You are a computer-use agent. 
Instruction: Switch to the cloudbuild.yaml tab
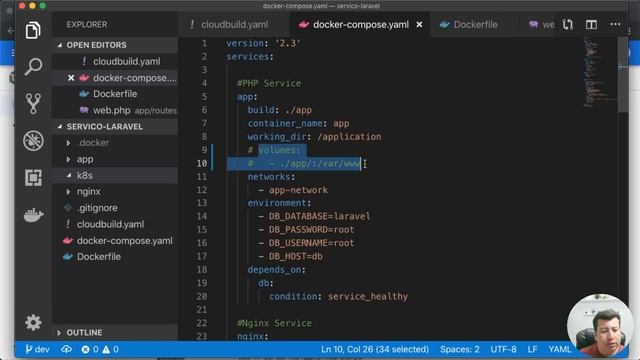point(233,24)
